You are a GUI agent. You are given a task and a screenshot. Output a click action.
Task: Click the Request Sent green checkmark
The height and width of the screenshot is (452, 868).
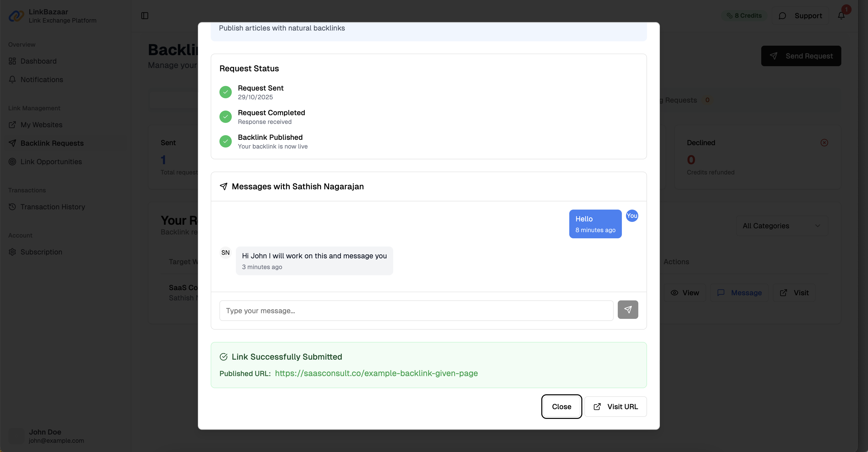(225, 92)
